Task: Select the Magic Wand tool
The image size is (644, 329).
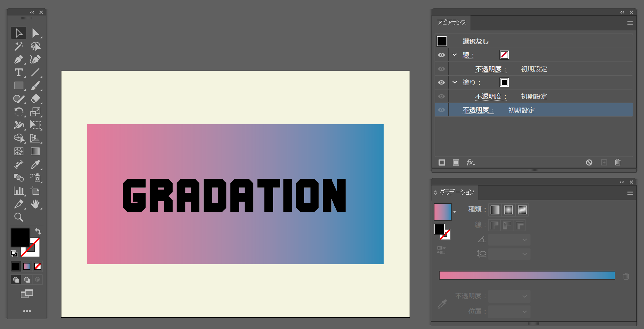Action: click(x=18, y=46)
